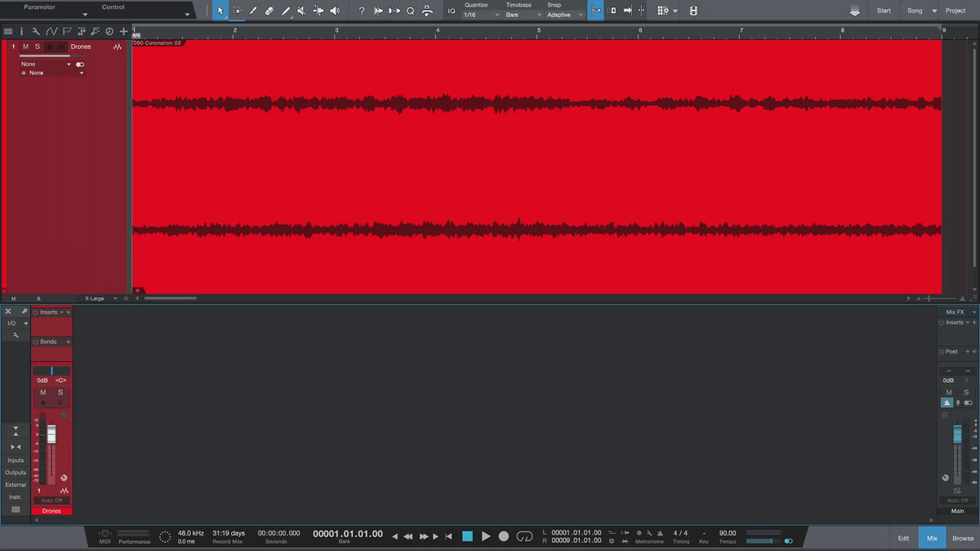Go to the Start page
Screen dimensions: 980x551
(x=884, y=11)
